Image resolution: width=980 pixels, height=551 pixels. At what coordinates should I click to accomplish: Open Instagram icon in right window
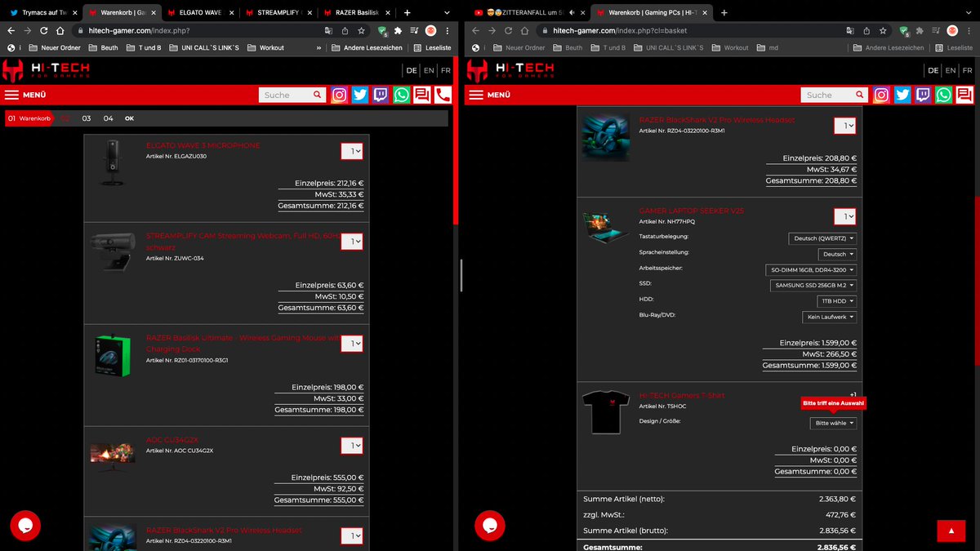click(882, 95)
